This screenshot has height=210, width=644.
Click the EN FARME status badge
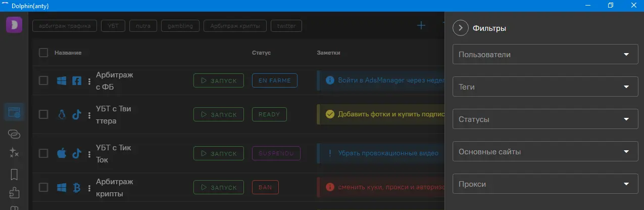point(275,80)
